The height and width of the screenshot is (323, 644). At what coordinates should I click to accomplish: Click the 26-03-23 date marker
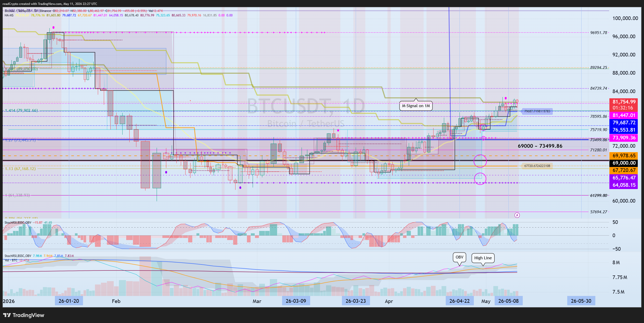click(356, 301)
